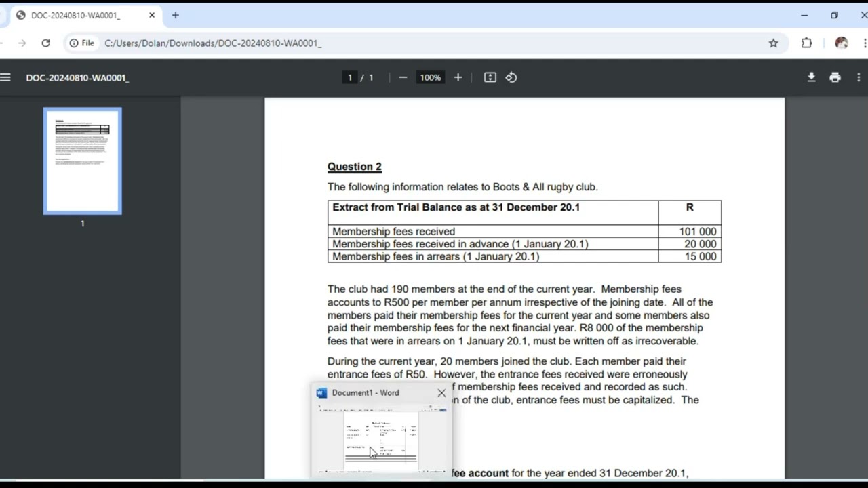Viewport: 868px width, 488px height.
Task: Click the 'Question 2' heading
Action: click(355, 167)
